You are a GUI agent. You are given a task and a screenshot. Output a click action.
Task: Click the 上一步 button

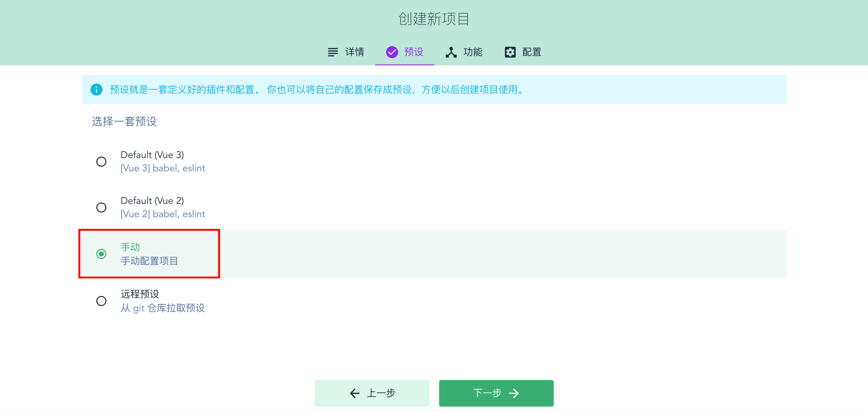click(x=372, y=393)
